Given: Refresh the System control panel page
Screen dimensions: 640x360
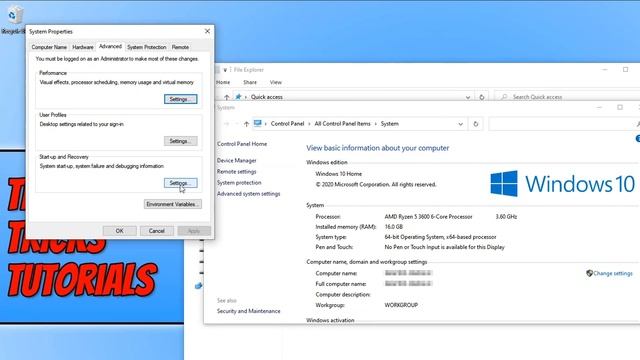Looking at the screenshot, I should point(476,124).
